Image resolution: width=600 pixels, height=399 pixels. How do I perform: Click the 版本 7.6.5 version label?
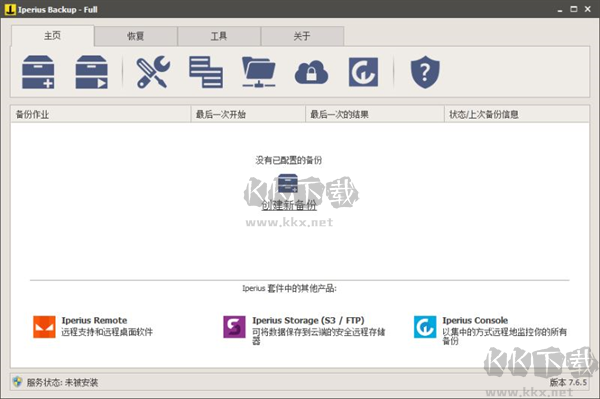(568, 382)
